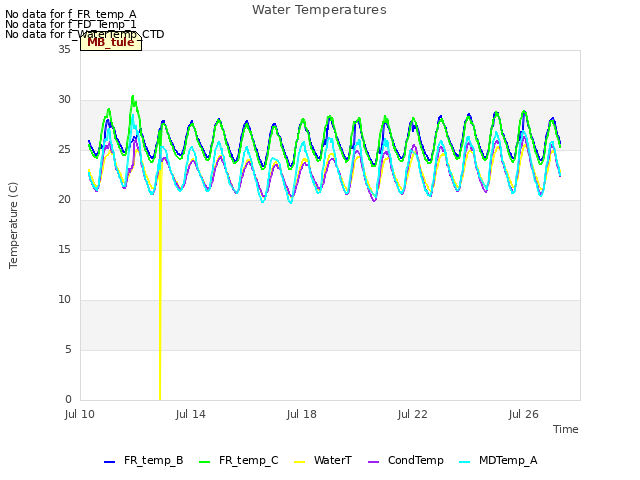This screenshot has height=480, width=640.
Task: Click the yellow WaterT legend swatch
Action: tap(300, 462)
